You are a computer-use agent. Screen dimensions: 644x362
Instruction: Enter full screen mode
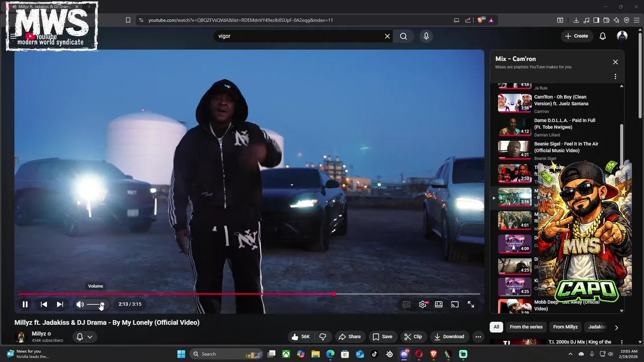tap(471, 304)
